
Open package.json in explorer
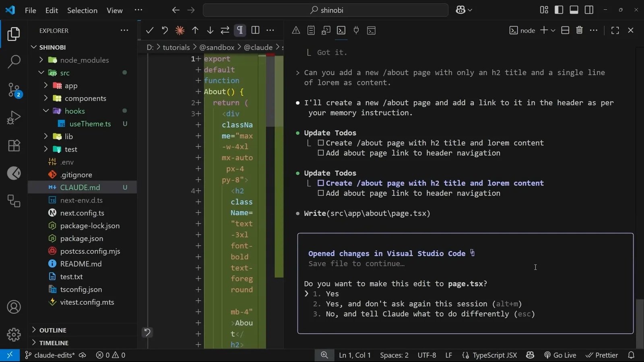pos(82,239)
